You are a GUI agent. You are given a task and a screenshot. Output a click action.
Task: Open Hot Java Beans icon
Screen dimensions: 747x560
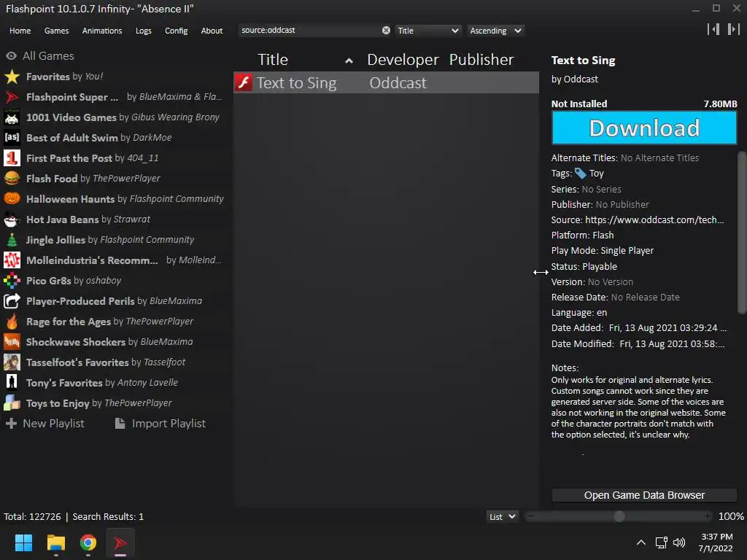pos(12,219)
